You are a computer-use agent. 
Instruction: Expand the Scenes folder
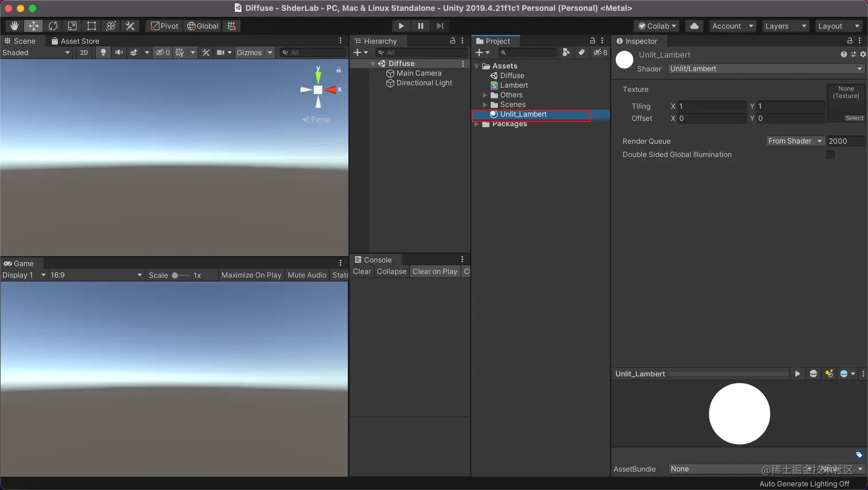[485, 105]
